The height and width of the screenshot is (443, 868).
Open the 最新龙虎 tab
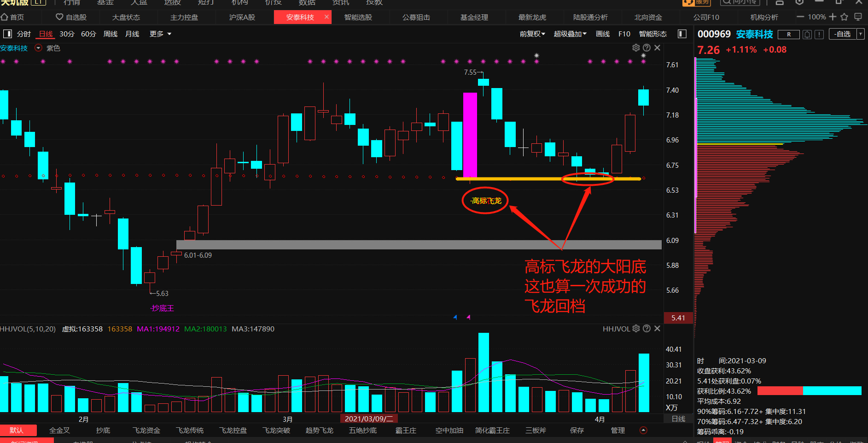[532, 17]
